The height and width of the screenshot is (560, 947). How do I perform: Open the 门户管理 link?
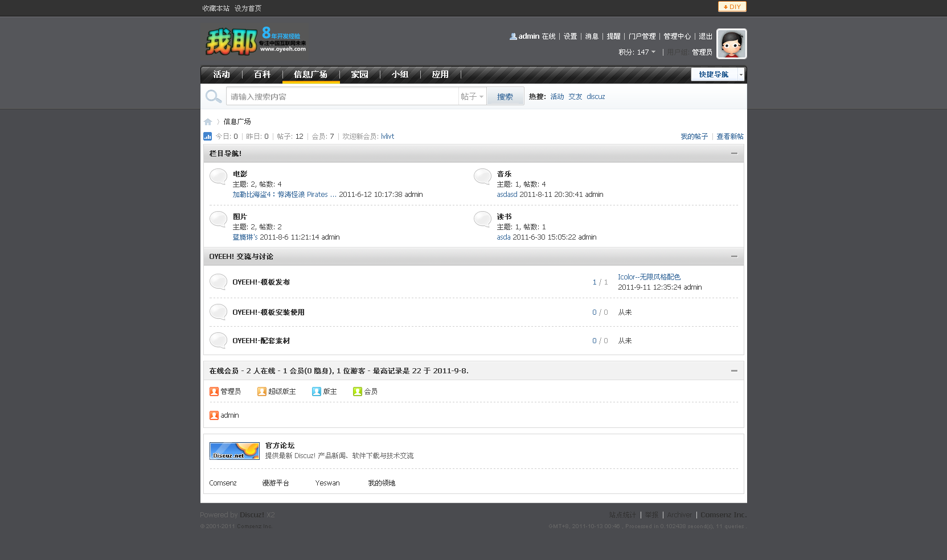pyautogui.click(x=642, y=36)
